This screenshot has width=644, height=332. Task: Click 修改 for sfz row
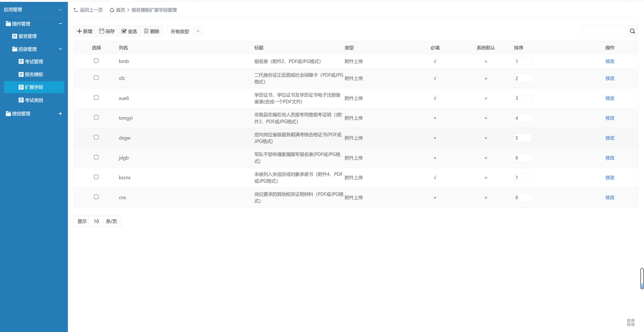pyautogui.click(x=610, y=78)
